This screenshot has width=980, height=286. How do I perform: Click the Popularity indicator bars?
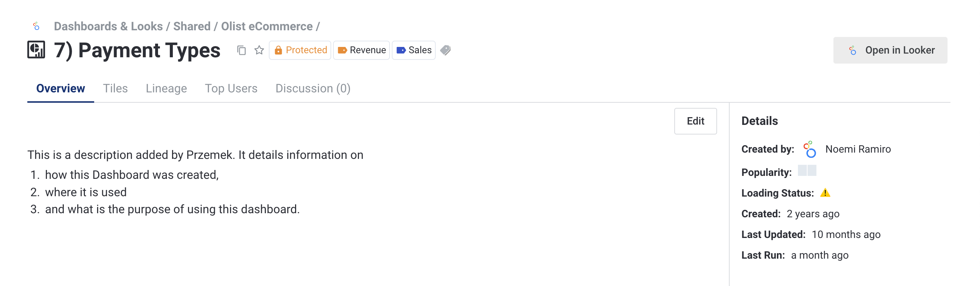pyautogui.click(x=806, y=171)
